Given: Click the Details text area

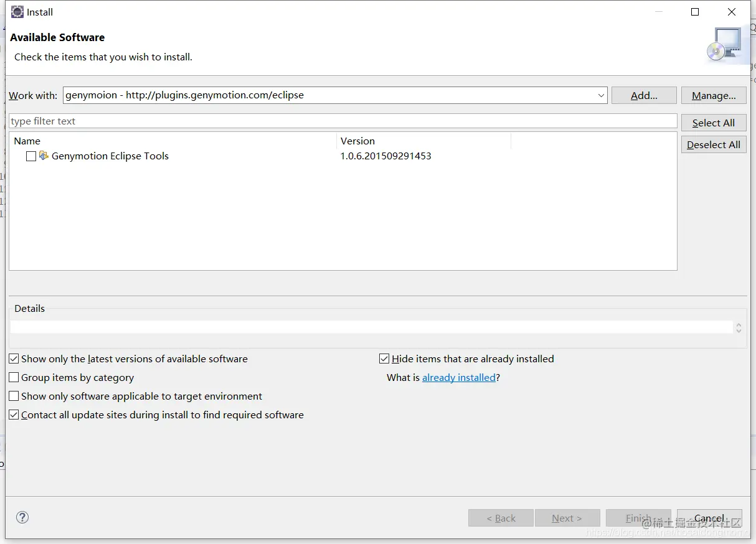Looking at the screenshot, I should (372, 327).
